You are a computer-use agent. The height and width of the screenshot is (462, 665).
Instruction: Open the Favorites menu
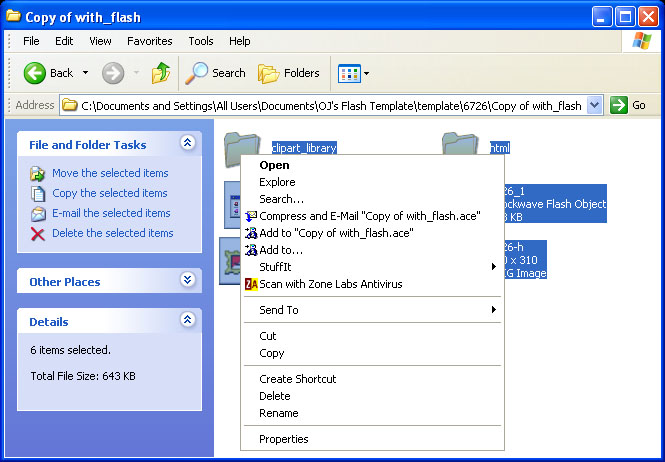(x=149, y=41)
